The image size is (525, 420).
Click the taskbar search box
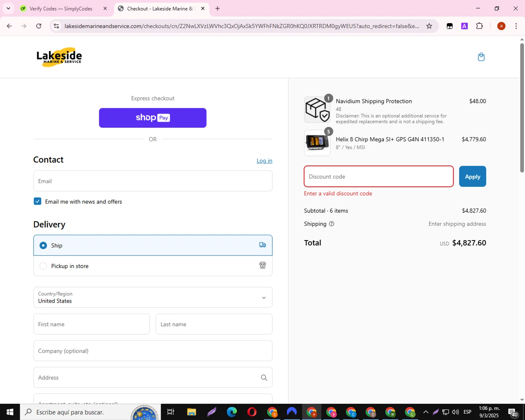(x=90, y=412)
